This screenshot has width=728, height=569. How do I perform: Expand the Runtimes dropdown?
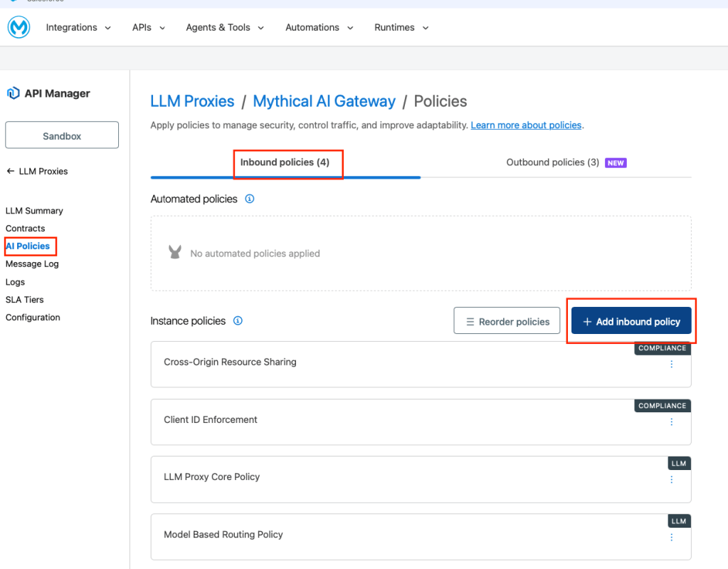click(x=401, y=28)
